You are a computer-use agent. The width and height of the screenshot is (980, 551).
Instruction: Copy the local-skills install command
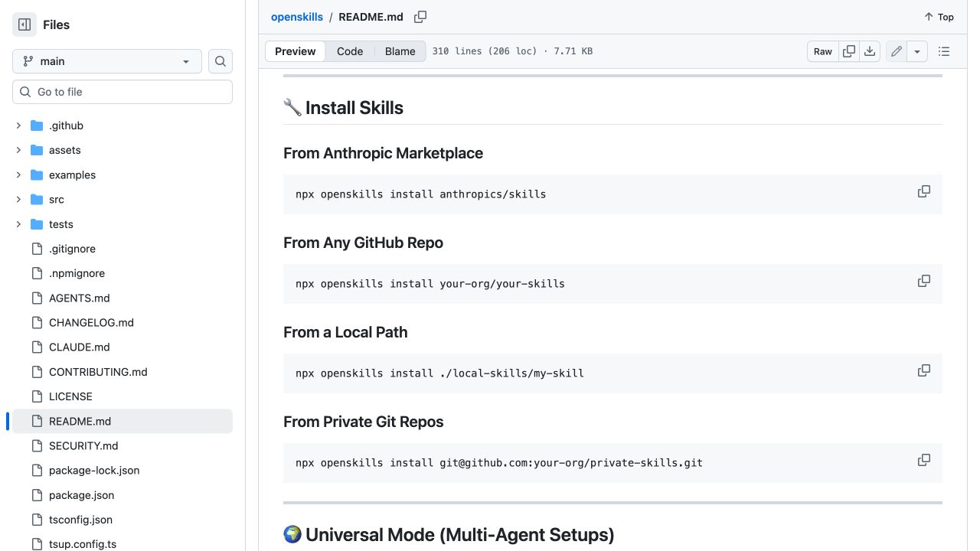click(924, 370)
